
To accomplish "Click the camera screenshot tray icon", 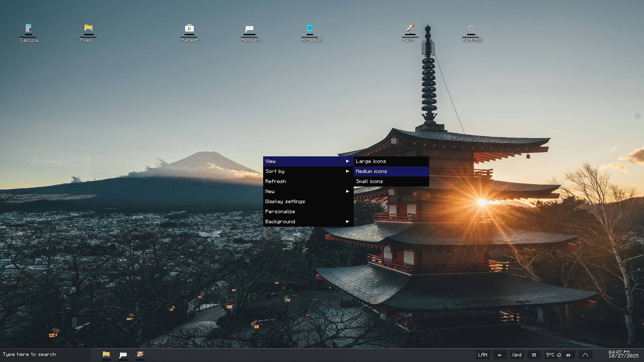I will 568,355.
